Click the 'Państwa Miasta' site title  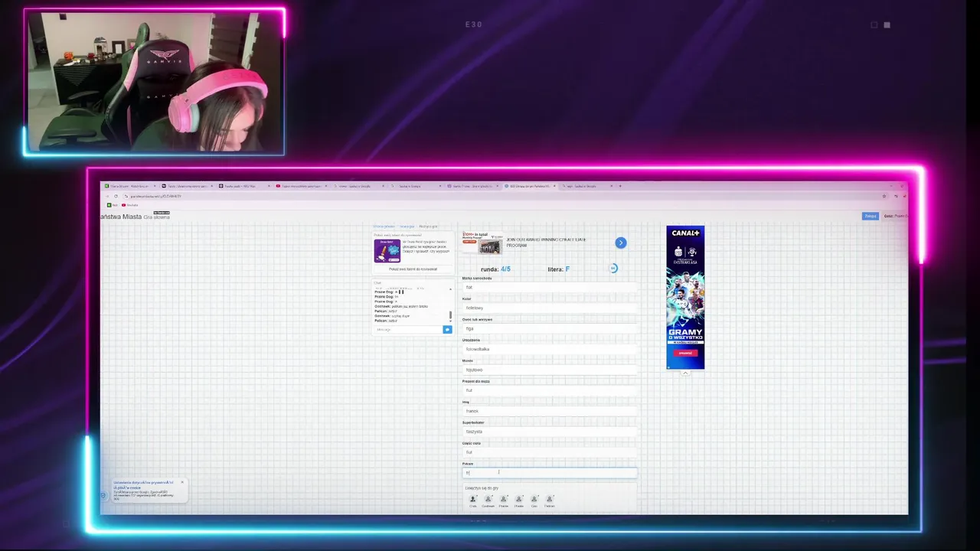(121, 217)
